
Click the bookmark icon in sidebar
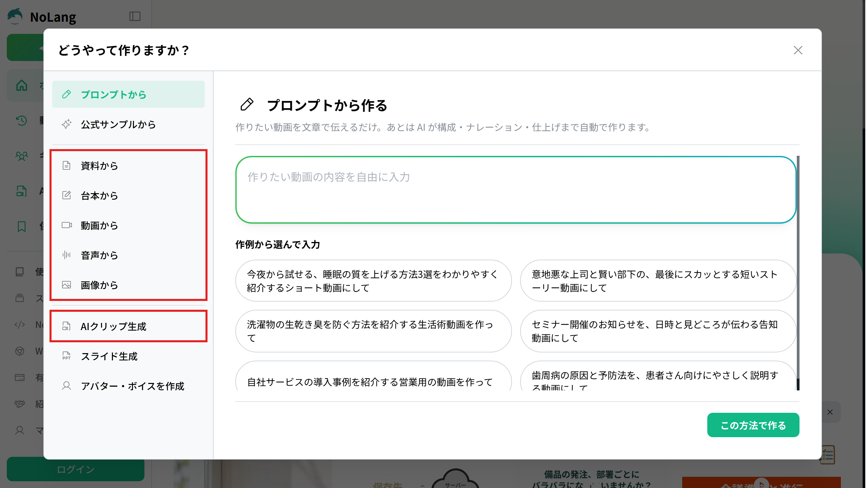point(22,226)
